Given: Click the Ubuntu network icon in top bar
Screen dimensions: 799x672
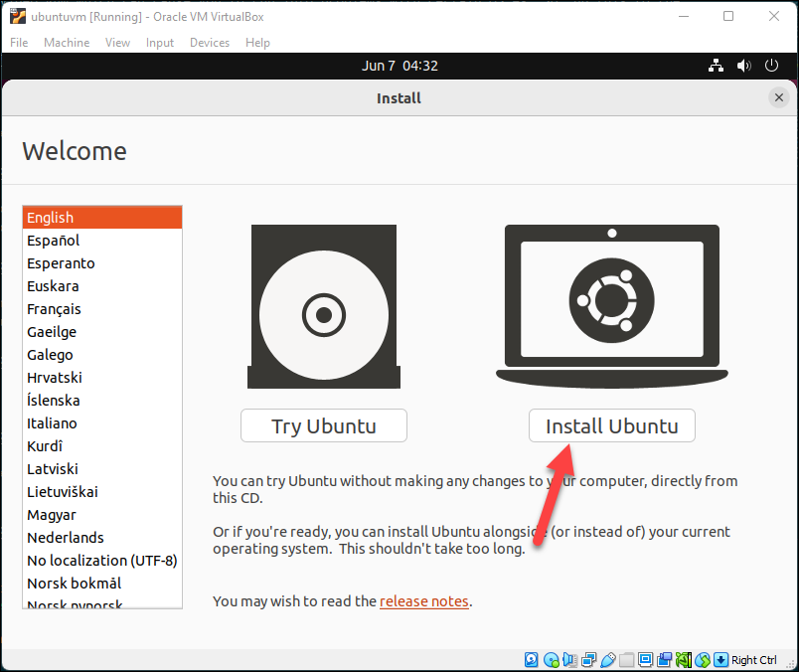Looking at the screenshot, I should point(716,66).
